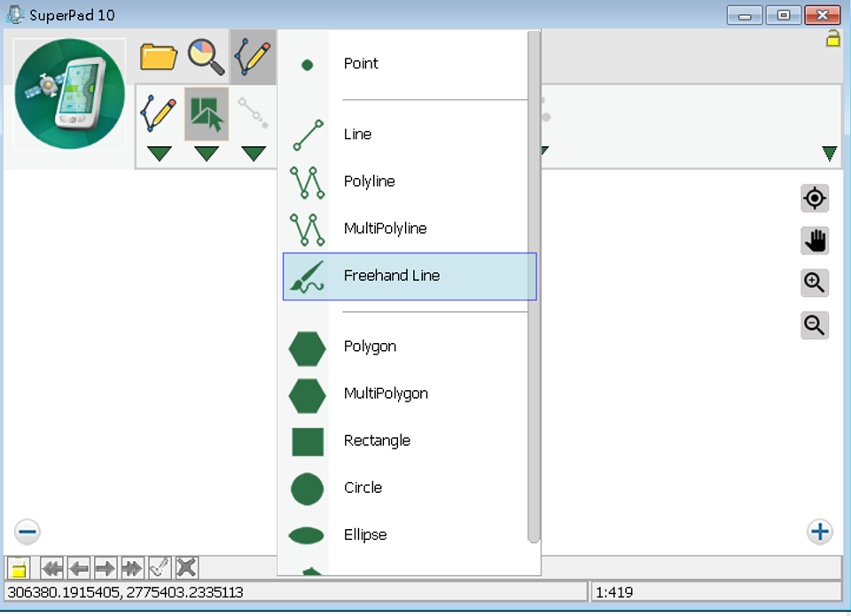Expand dropdown arrow under feature select tool

click(x=207, y=154)
